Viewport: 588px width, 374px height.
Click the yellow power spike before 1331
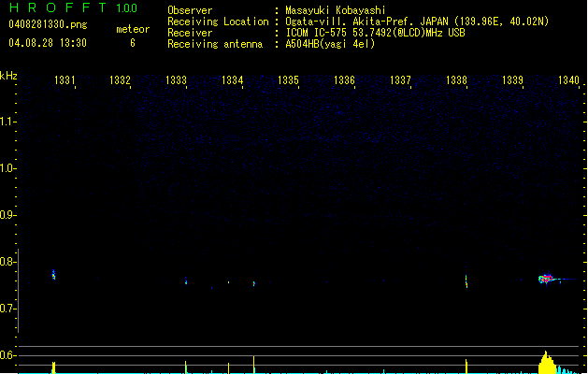[x=53, y=367]
